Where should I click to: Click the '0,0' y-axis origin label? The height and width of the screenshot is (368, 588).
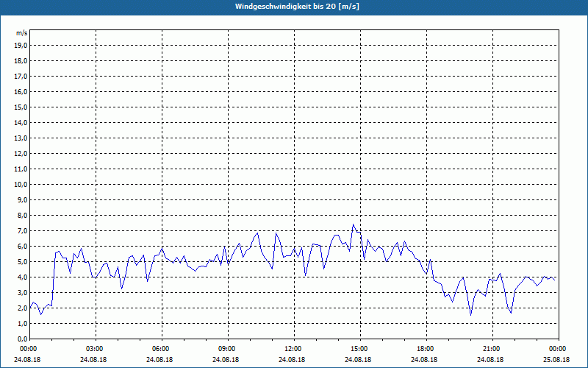(x=22, y=339)
